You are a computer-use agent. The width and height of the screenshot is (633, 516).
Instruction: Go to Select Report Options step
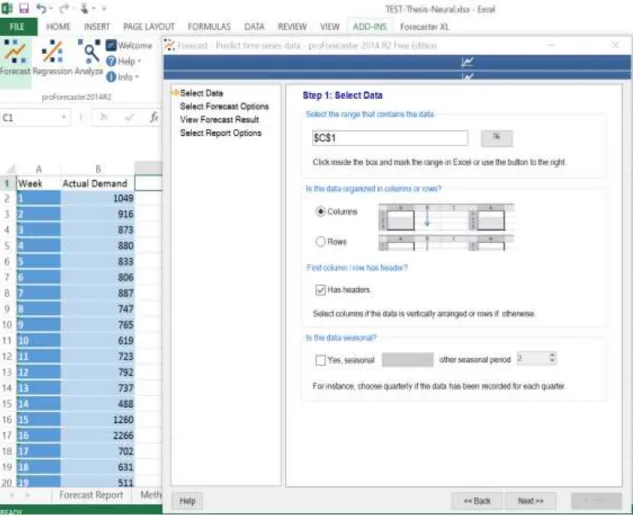[221, 133]
